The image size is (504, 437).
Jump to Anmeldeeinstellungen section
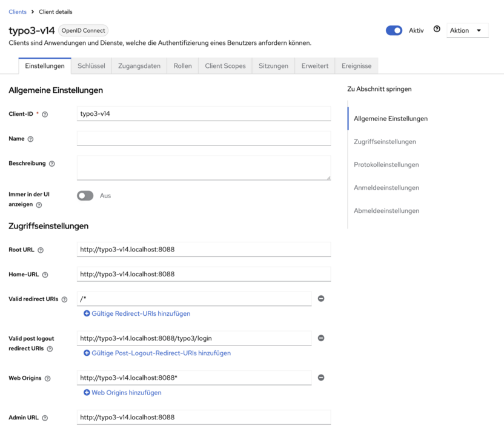point(386,188)
